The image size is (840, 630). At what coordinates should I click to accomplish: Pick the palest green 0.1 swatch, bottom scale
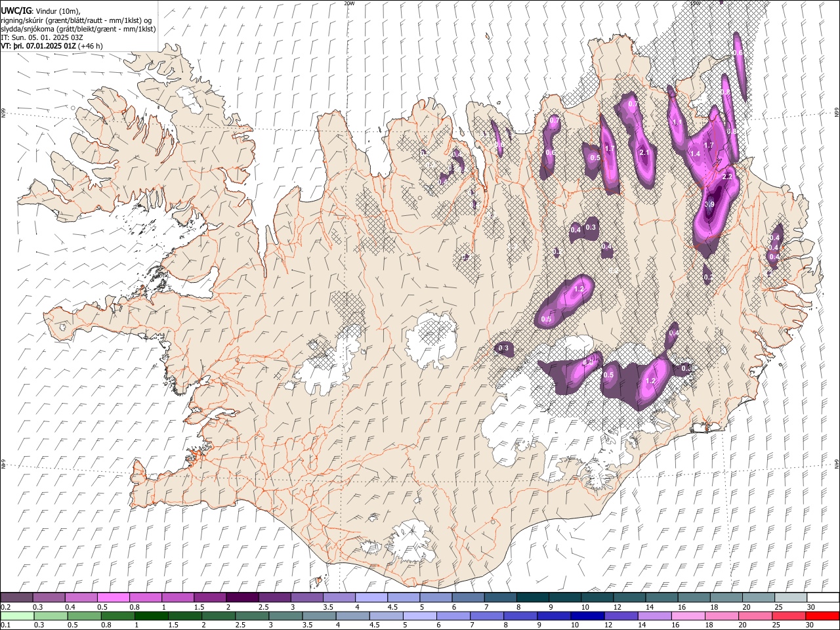pos(17,616)
